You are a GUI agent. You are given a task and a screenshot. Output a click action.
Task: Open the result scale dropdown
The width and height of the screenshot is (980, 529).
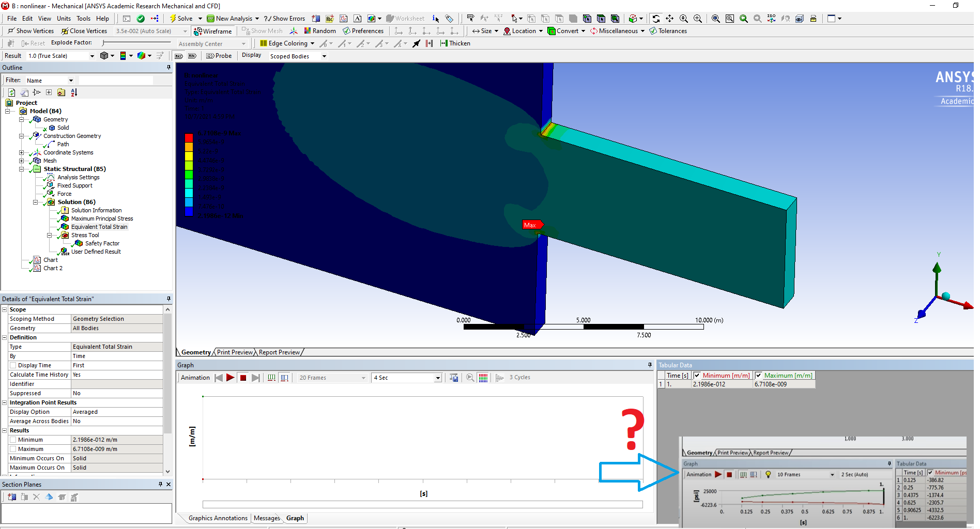click(92, 56)
